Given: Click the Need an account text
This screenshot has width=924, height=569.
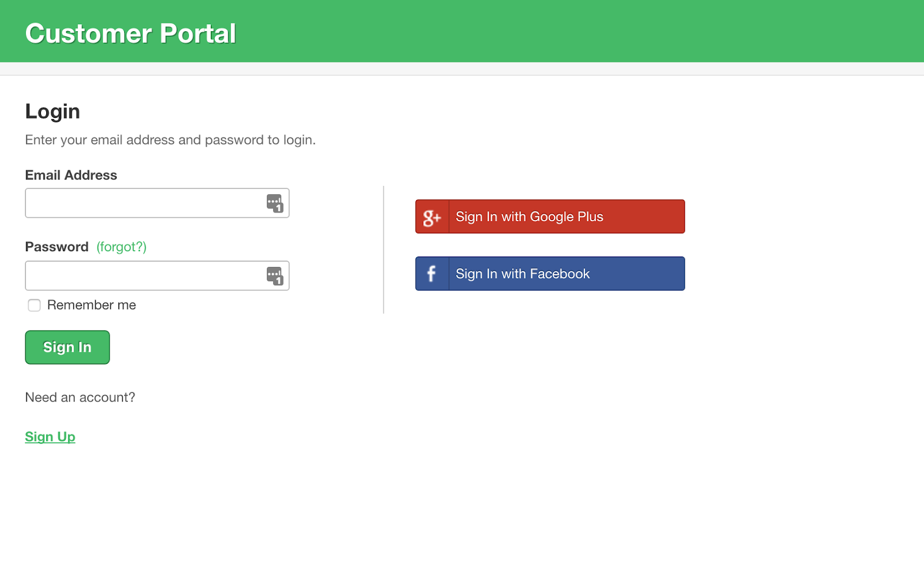Looking at the screenshot, I should [80, 397].
